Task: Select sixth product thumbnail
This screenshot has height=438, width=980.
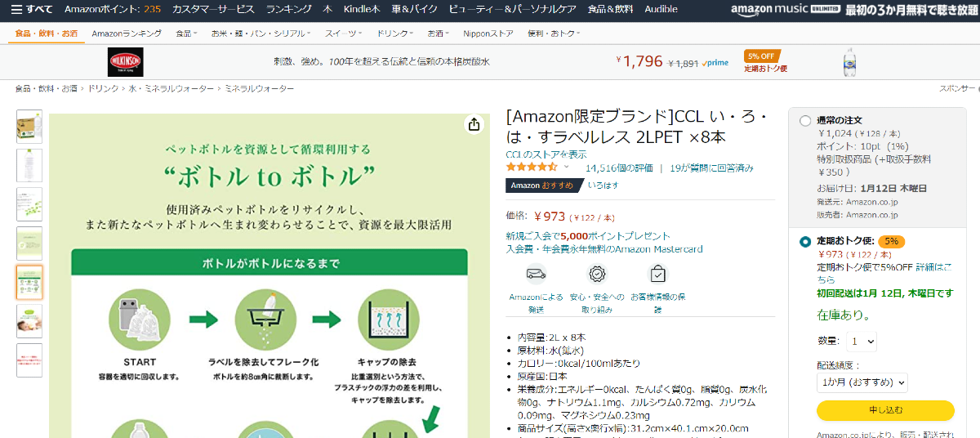Action: point(29,321)
